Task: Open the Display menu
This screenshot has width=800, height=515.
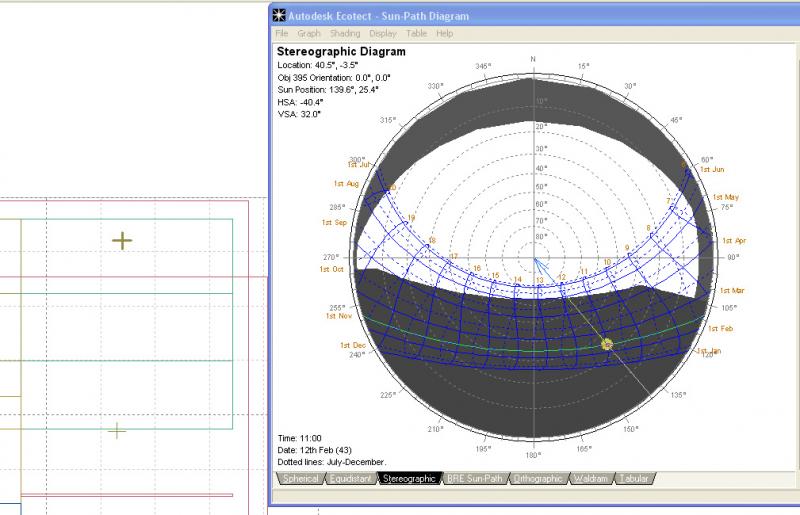Action: coord(383,33)
